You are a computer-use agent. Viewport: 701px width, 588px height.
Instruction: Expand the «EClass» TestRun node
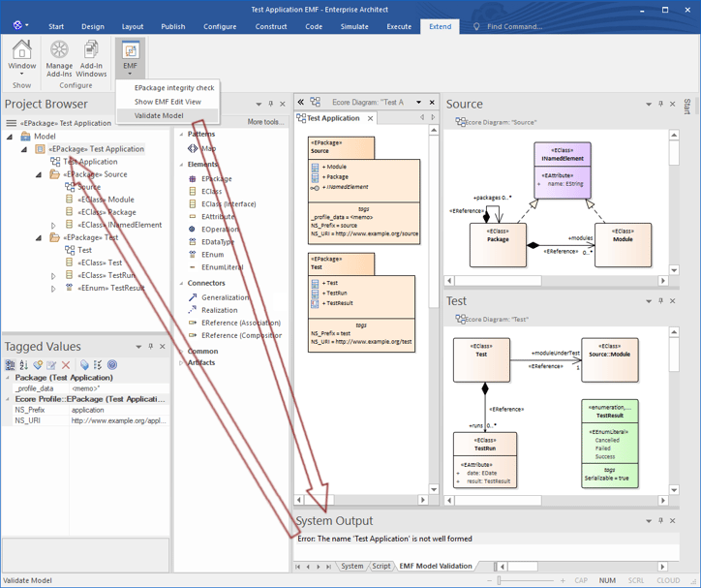point(53,276)
